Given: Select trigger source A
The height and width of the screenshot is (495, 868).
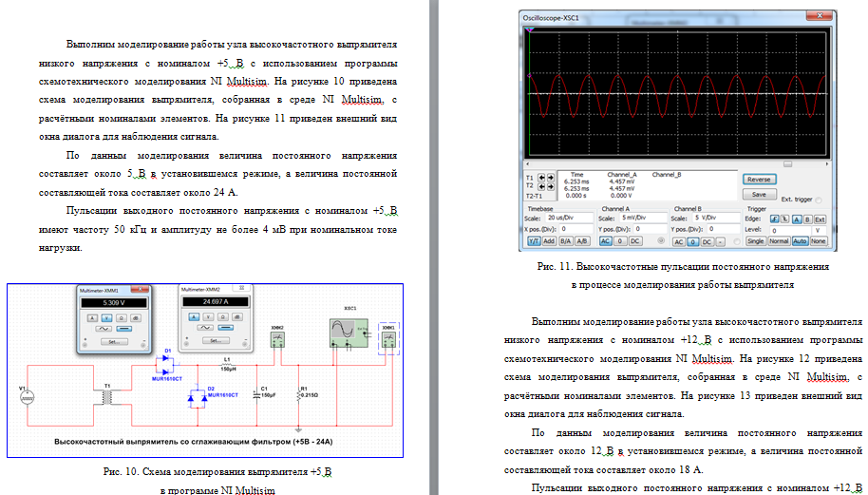Looking at the screenshot, I should (x=797, y=219).
